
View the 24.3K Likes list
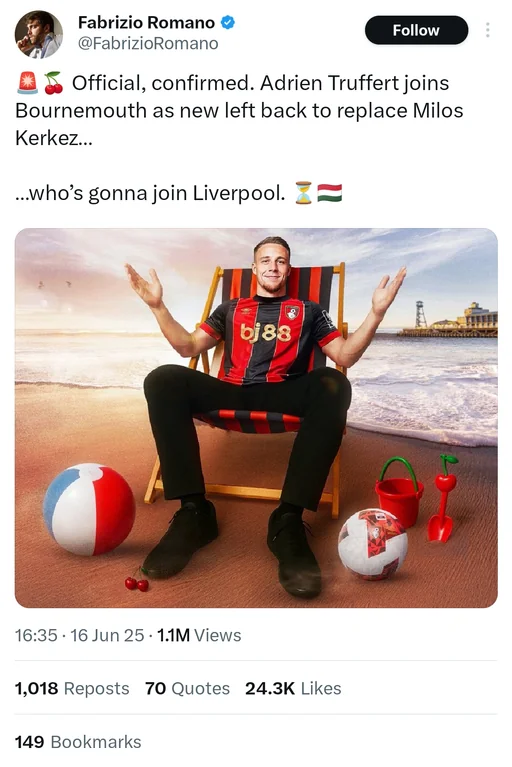[293, 688]
